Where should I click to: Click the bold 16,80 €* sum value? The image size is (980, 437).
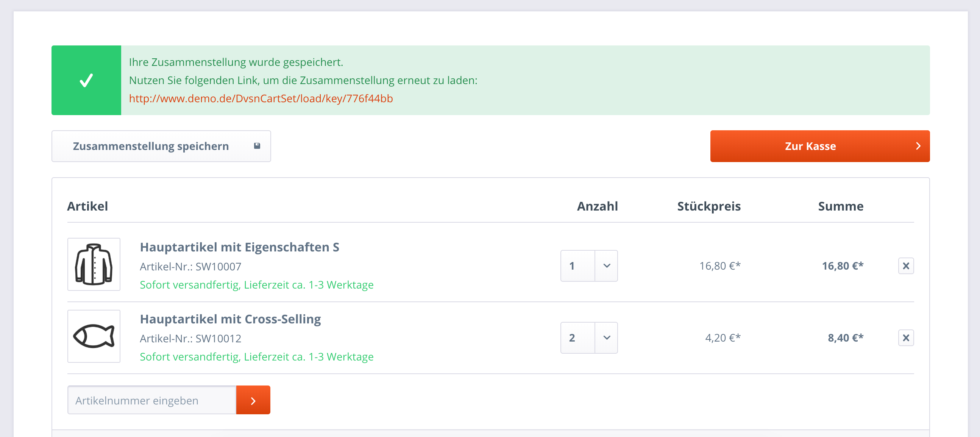843,266
